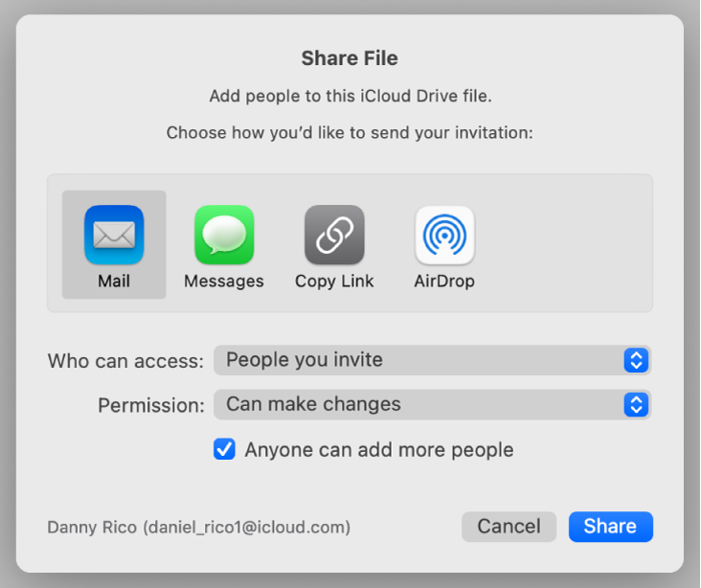Click the "Mail" label under the envelope
Image resolution: width=701 pixels, height=588 pixels.
tap(114, 282)
